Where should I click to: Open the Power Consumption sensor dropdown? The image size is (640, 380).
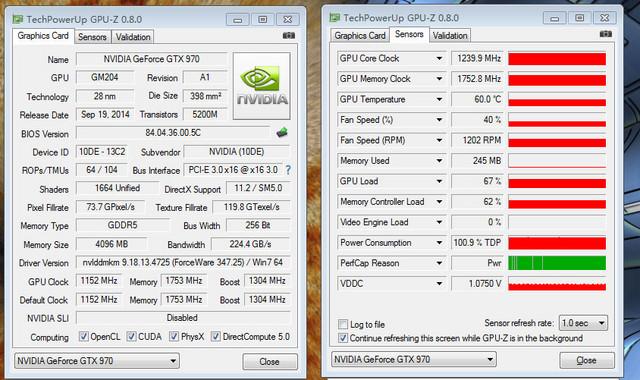(x=439, y=242)
